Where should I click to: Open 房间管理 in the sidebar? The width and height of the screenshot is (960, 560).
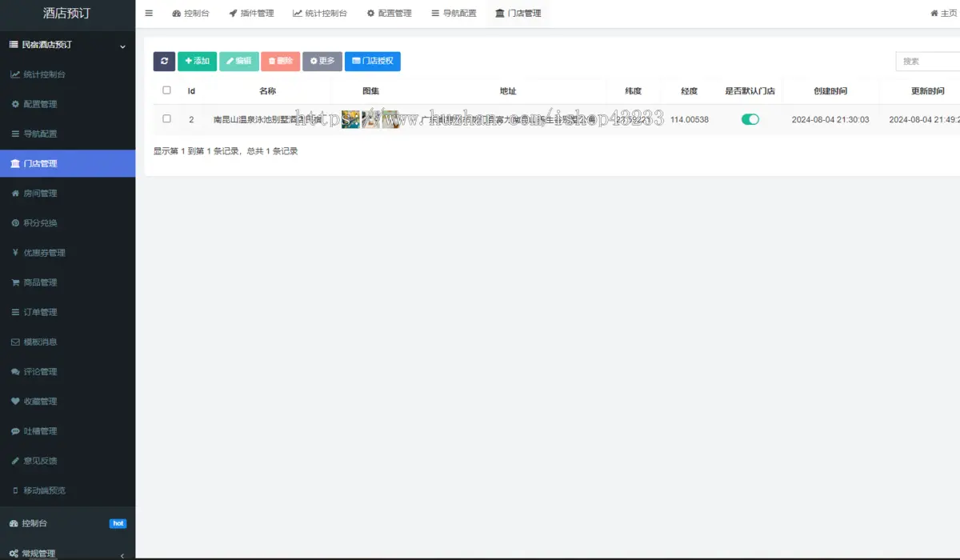tap(40, 194)
